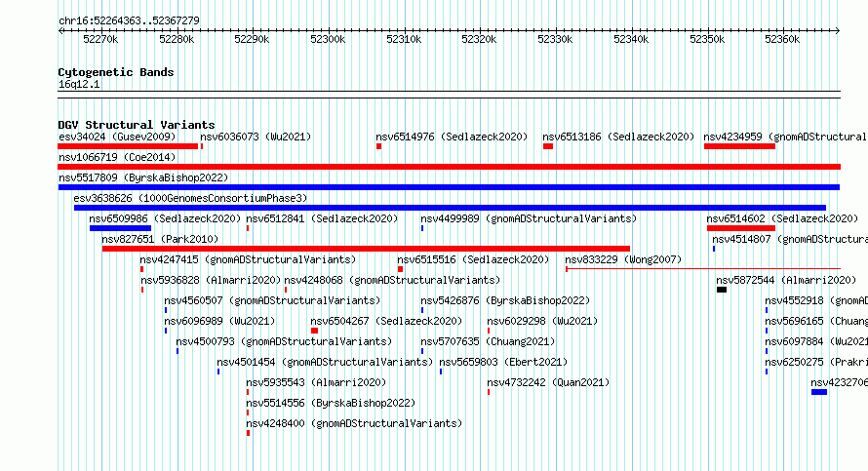Click nsv4247415 gnomADStructuralVariants label
The image size is (868, 471).
248,259
